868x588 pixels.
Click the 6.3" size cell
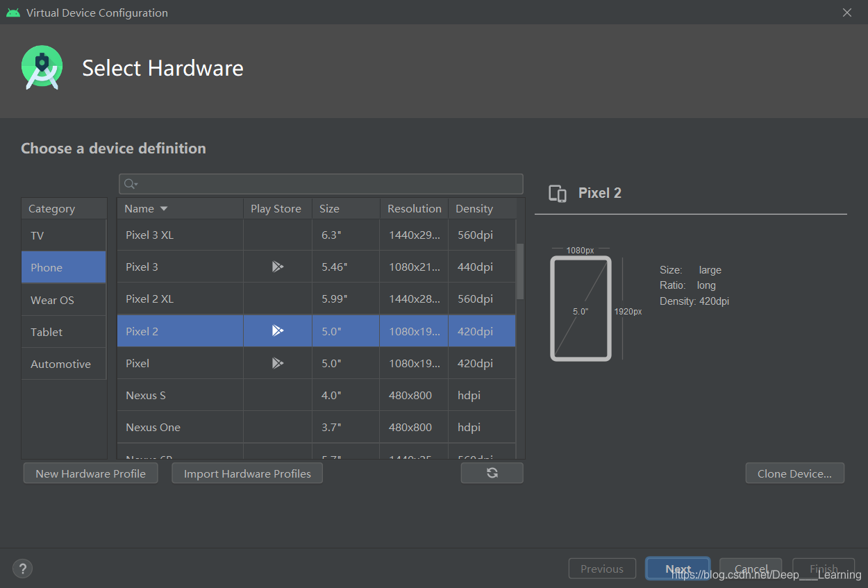346,235
